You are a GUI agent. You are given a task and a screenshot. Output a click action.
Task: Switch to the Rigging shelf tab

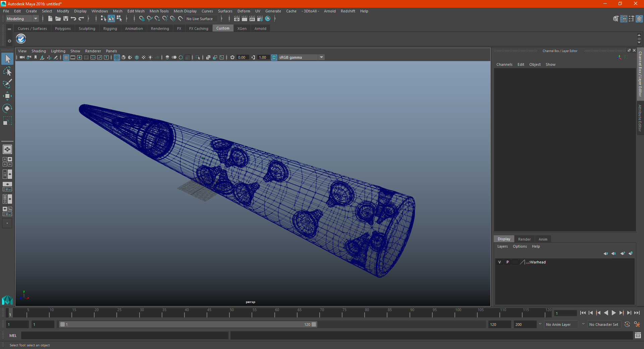coord(110,29)
